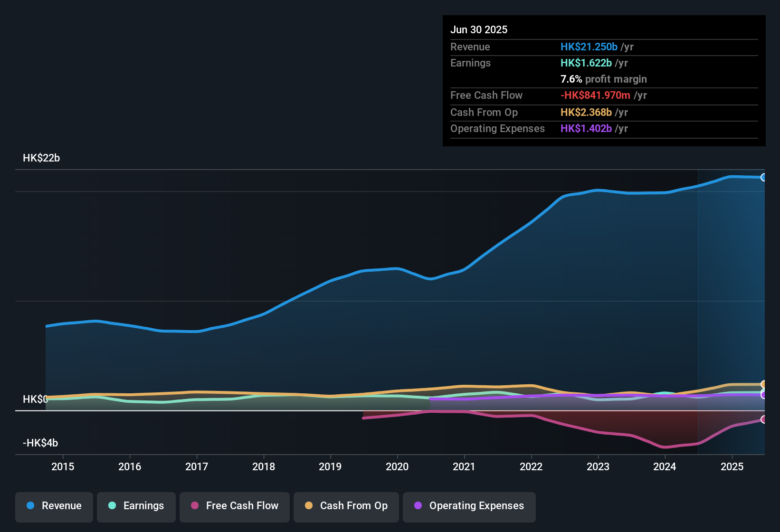Click the Cash From Op endpoint marker
This screenshot has width=780, height=532.
coord(764,383)
